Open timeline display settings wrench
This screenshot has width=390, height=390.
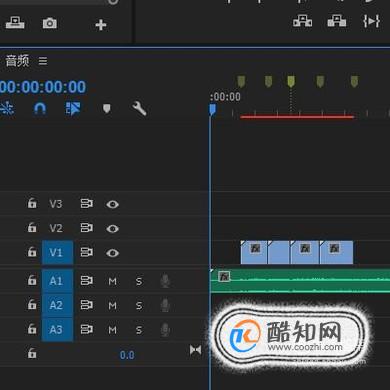139,109
